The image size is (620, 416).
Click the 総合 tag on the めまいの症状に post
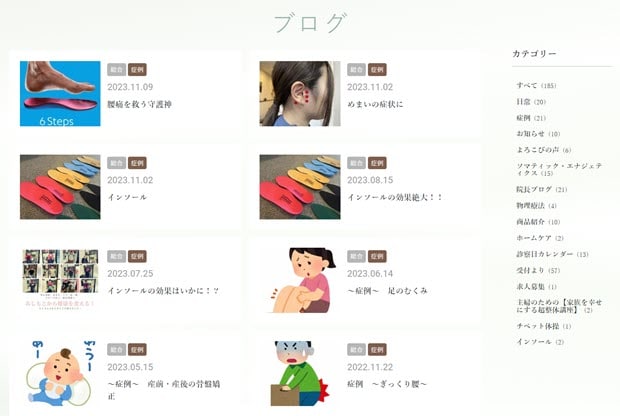tap(356, 70)
